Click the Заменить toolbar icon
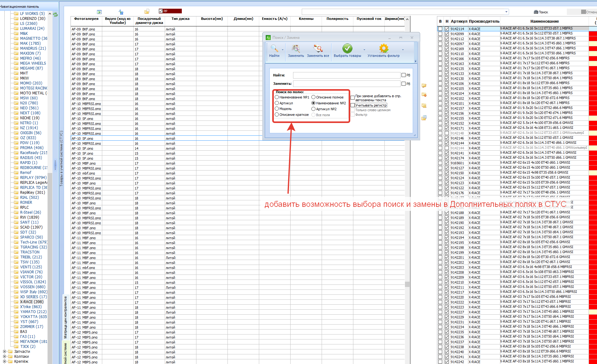 click(296, 48)
